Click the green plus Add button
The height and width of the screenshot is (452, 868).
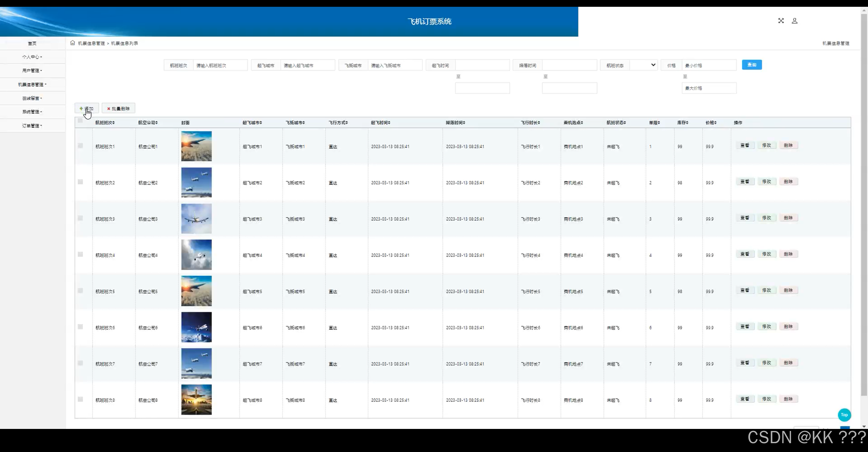click(86, 109)
